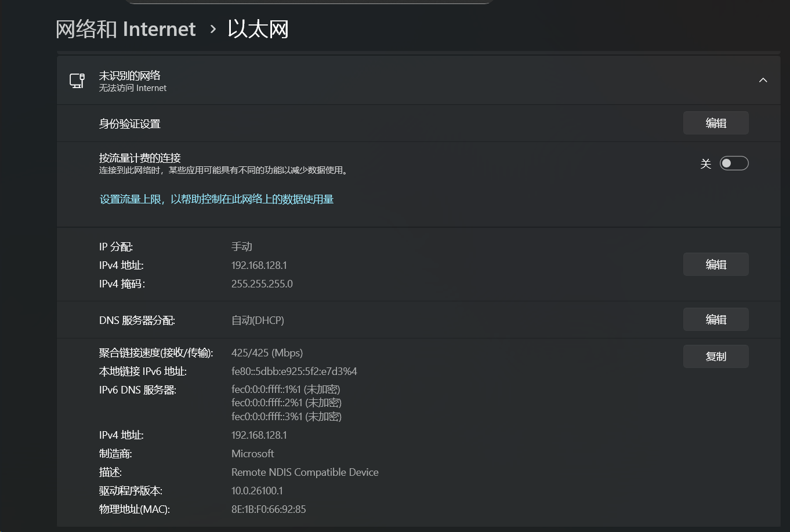790x532 pixels.
Task: Select the 255.255.255.0 subnet mask value
Action: point(262,284)
